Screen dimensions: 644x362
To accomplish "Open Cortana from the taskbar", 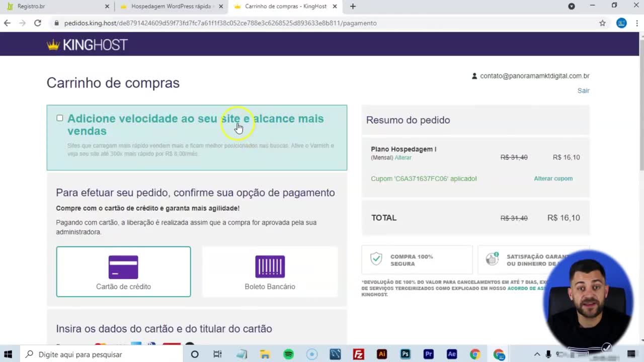I will 195,354.
